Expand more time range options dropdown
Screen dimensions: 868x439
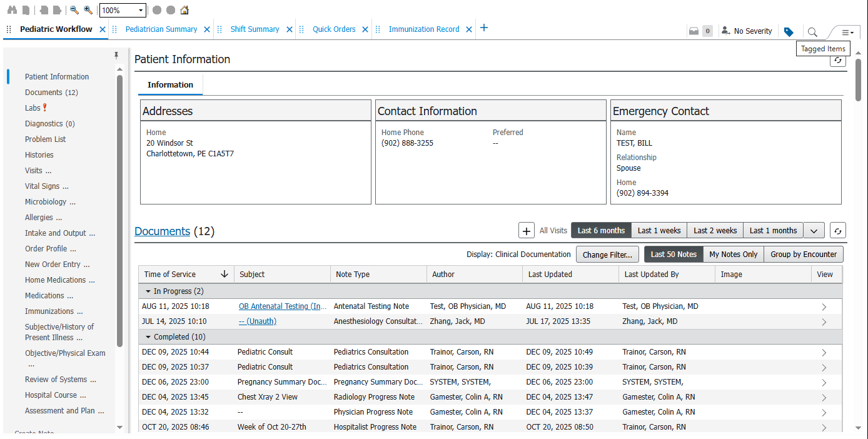(814, 231)
